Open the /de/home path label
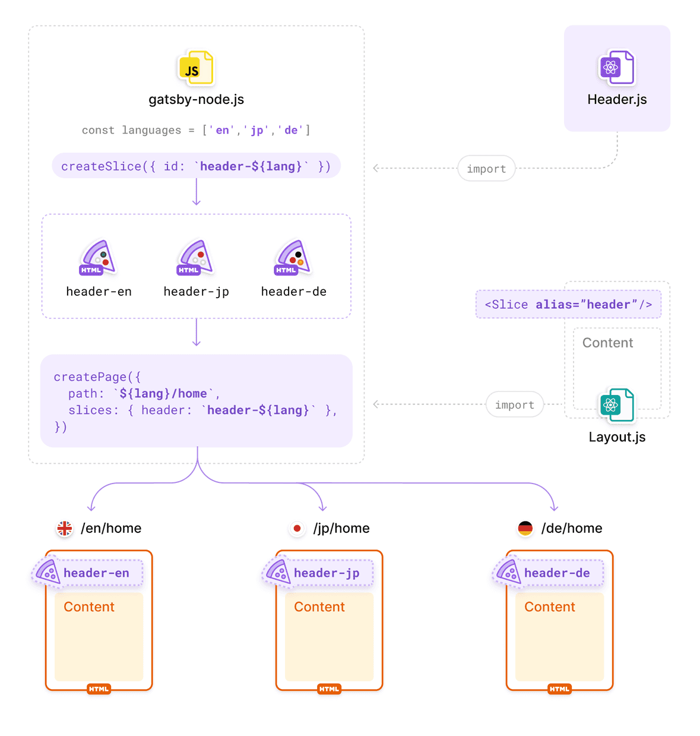The height and width of the screenshot is (736, 700). (x=571, y=528)
